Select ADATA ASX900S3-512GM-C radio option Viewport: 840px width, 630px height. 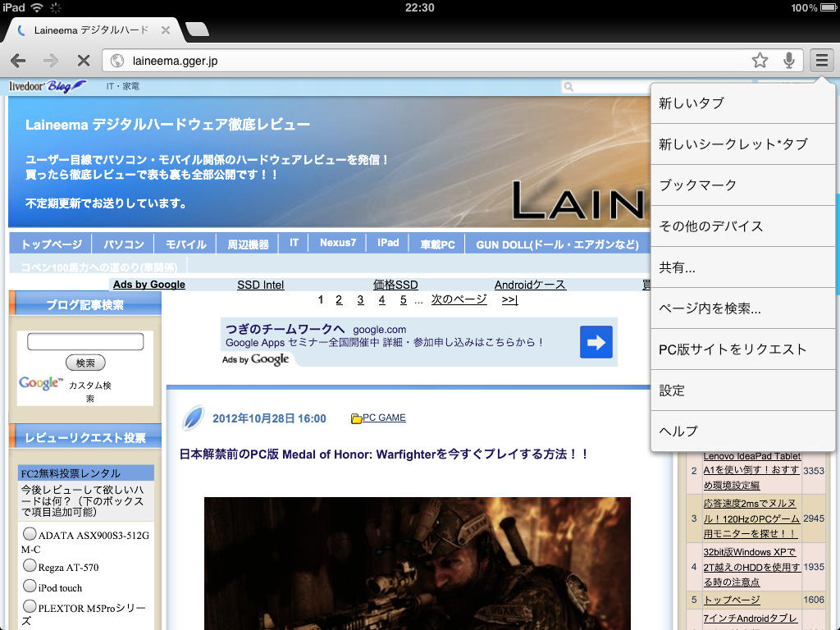pos(30,533)
